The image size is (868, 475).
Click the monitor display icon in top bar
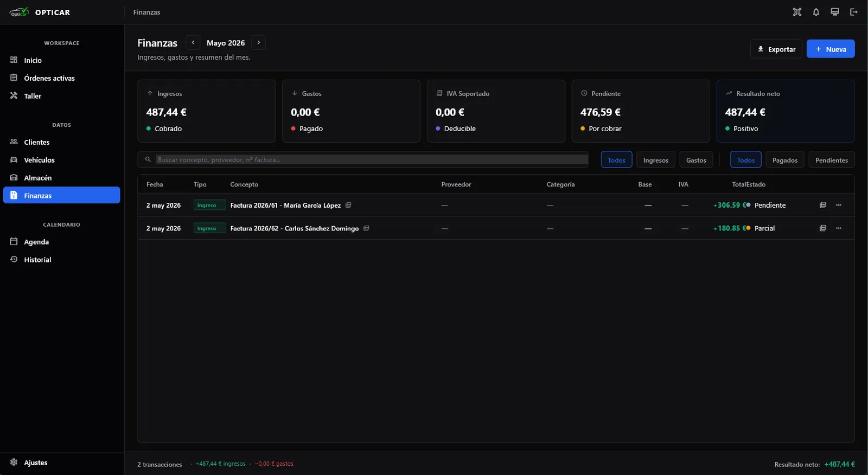coord(835,12)
